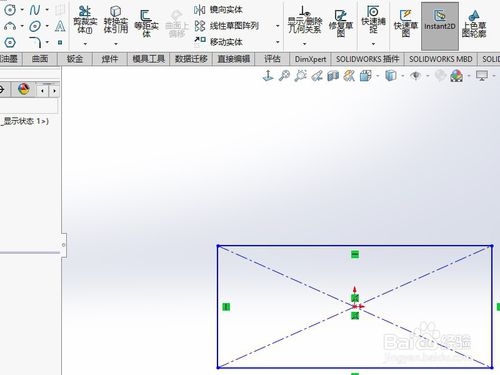Screen dimensions: 500x375
Task: Switch to the 模具工具 tab
Action: (149, 59)
